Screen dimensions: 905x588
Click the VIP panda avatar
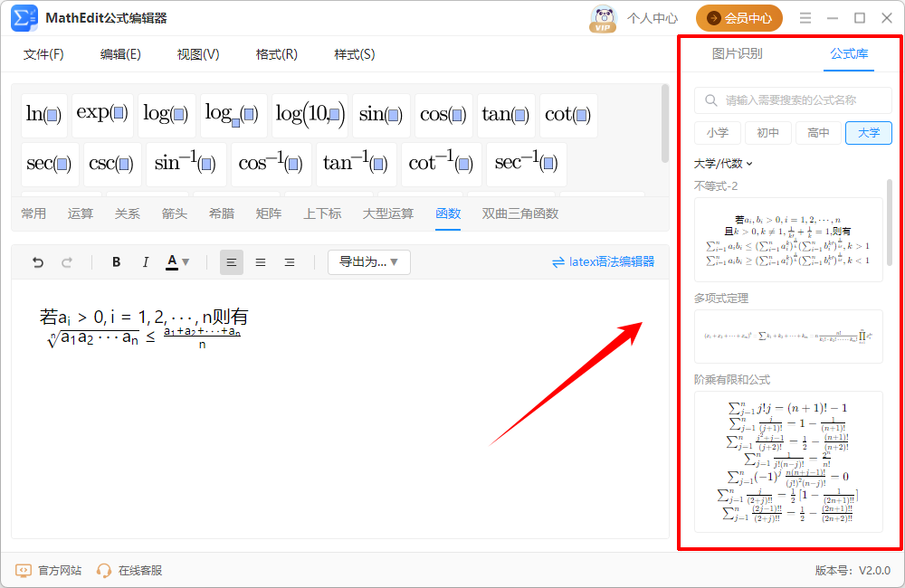(x=603, y=19)
